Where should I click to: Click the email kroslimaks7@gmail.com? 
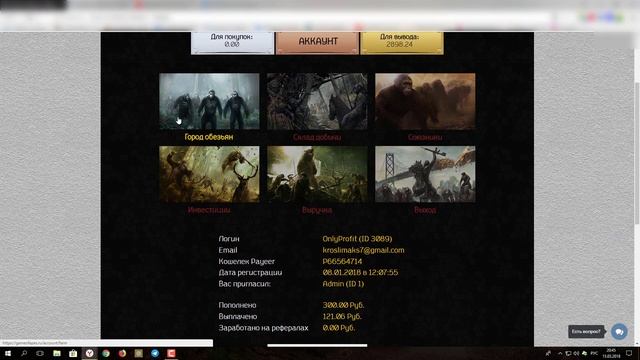click(363, 250)
